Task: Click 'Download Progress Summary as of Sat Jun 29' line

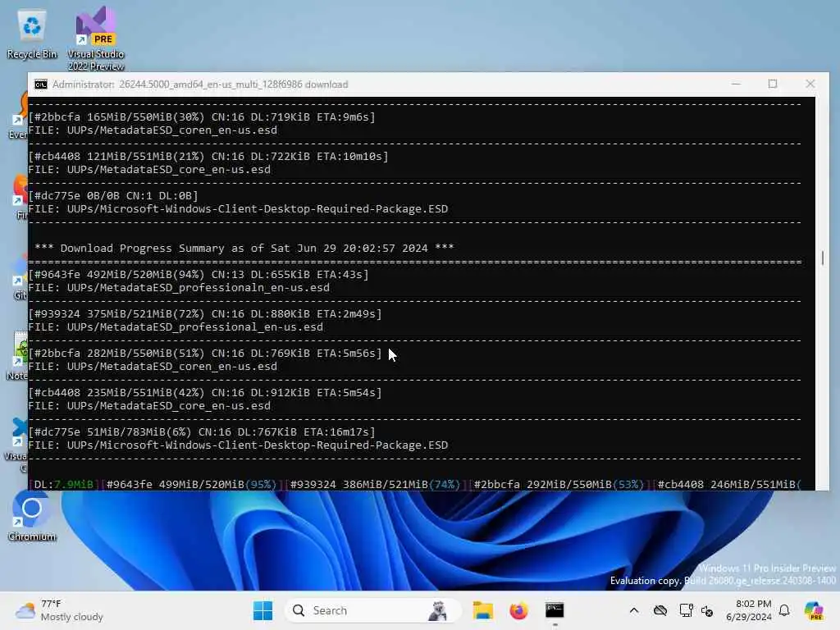Action: pyautogui.click(x=244, y=248)
